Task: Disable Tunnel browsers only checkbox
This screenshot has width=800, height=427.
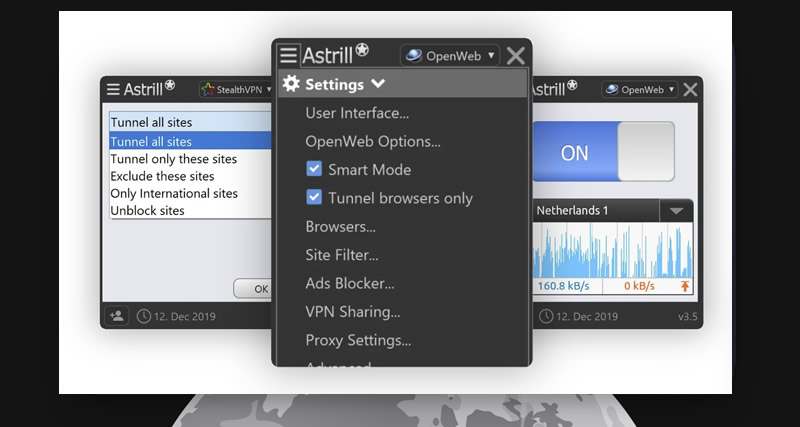Action: pyautogui.click(x=314, y=197)
